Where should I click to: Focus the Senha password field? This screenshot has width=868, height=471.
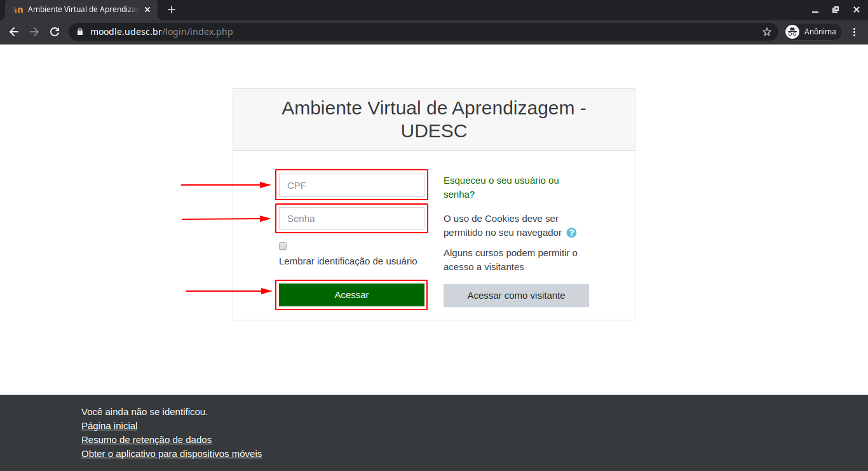351,219
